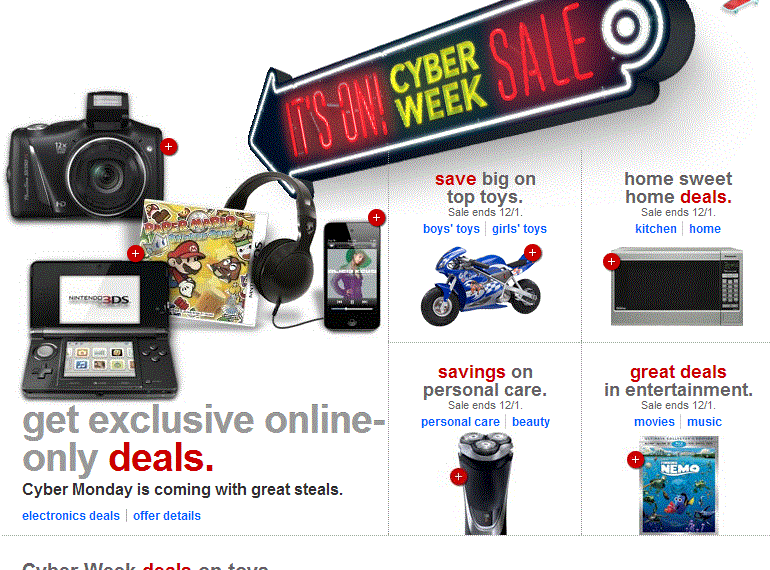Click the plus icon on the electric shaver
Screen dimensions: 770x570
[458, 477]
